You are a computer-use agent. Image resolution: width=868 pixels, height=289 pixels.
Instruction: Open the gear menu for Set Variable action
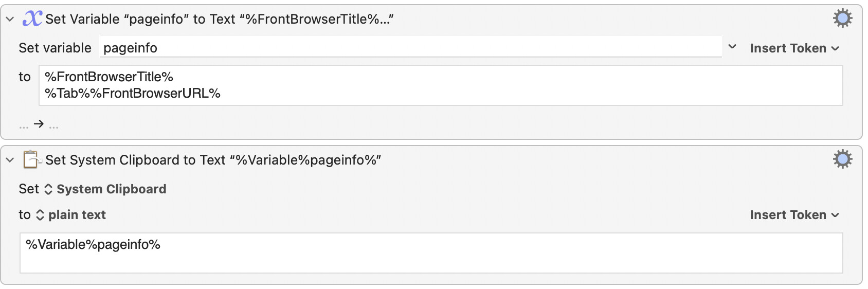(842, 19)
